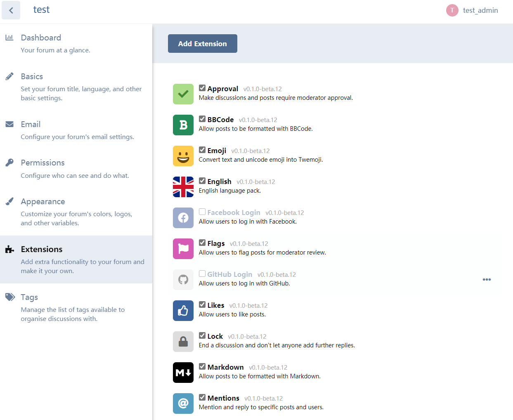Enable the Facebook Login checkbox

(202, 212)
